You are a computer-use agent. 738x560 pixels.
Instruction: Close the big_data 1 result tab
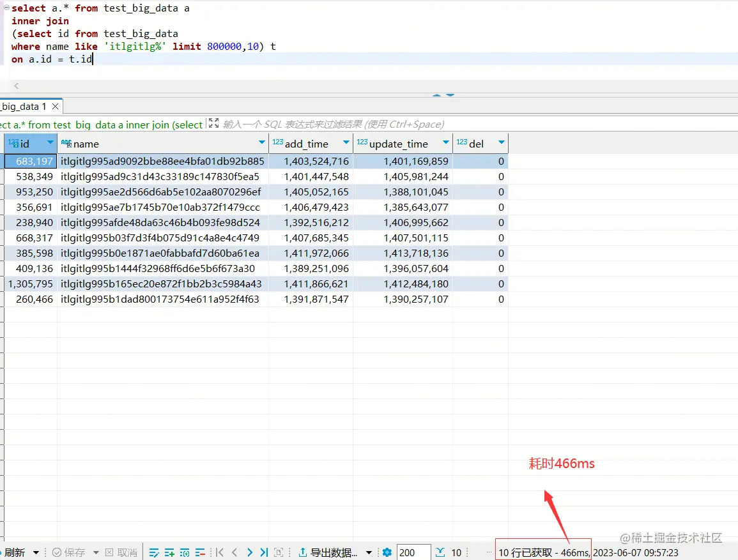point(56,106)
